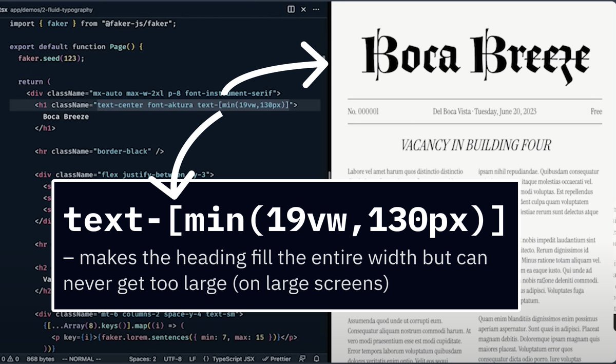
Task: Click the NORMAL vim mode indicator
Action: point(81,359)
